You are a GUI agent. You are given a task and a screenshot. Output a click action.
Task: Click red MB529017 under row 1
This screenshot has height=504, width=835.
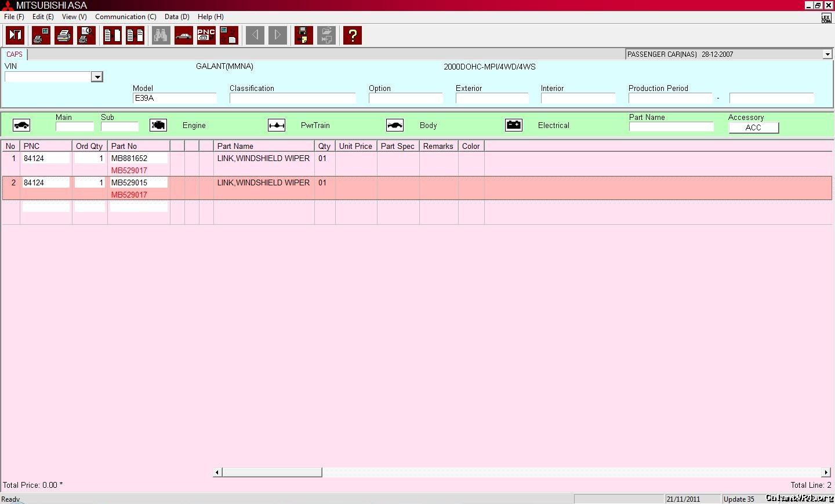pos(129,170)
